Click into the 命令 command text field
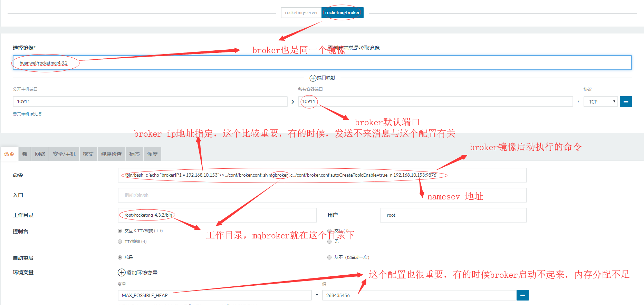The height and width of the screenshot is (305, 644). coord(322,175)
